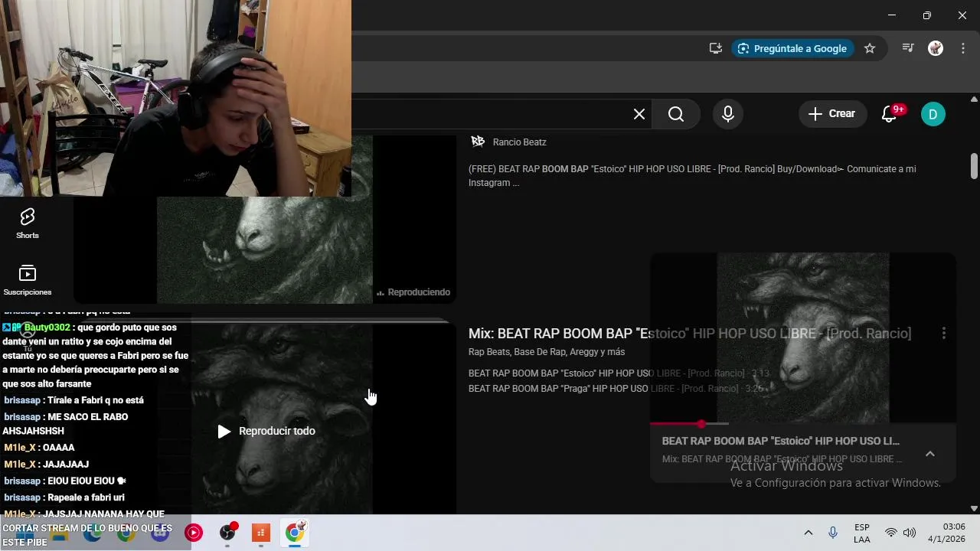Go to Shorts in the sidebar
The height and width of the screenshot is (551, 980).
[x=28, y=223]
